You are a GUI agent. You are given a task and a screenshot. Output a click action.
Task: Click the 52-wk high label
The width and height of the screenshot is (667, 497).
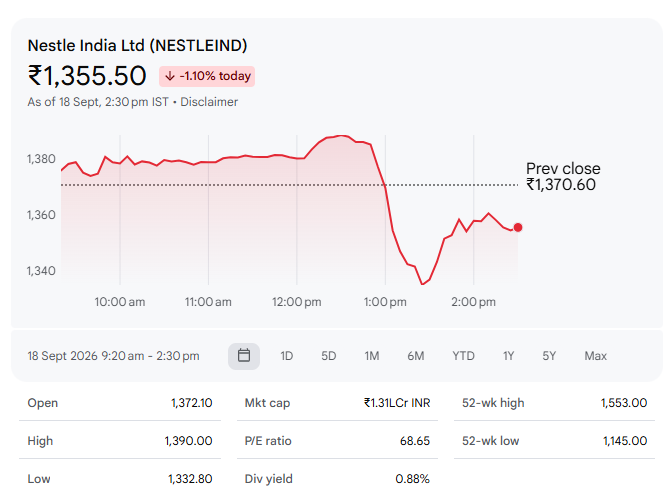493,403
